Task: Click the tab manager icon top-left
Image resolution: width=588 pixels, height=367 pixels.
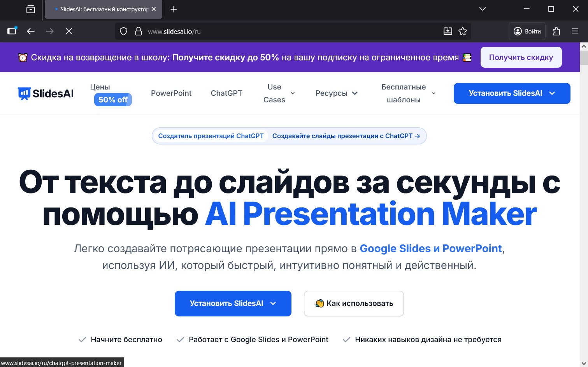Action: click(x=31, y=9)
